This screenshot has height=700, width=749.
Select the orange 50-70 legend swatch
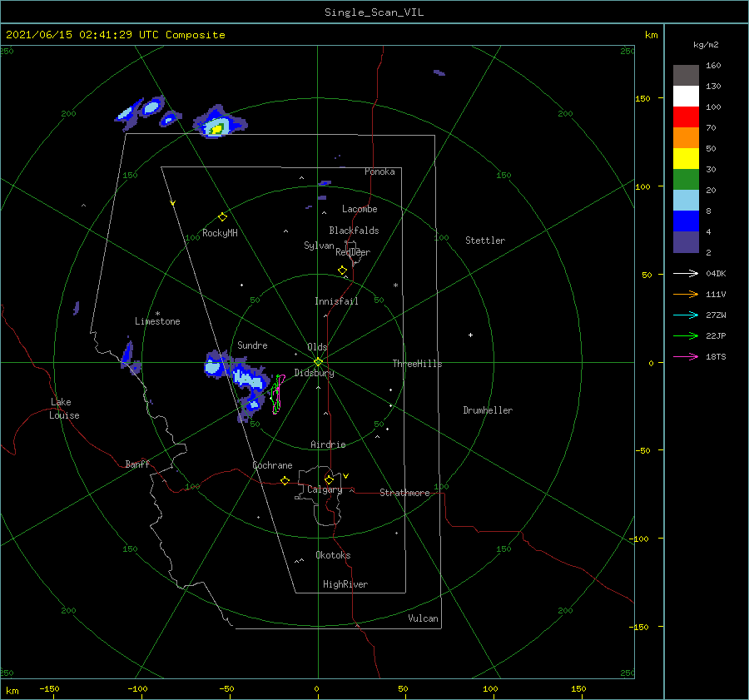point(686,138)
